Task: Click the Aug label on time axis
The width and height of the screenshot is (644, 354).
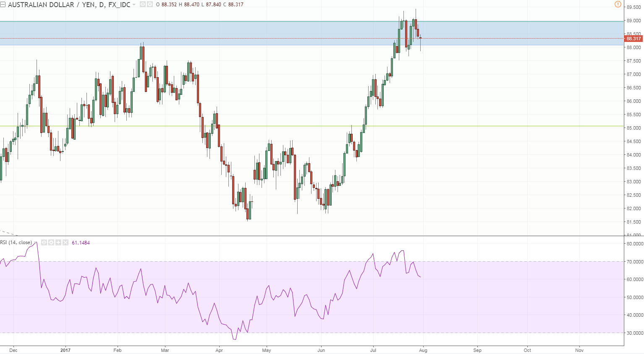Action: point(423,350)
